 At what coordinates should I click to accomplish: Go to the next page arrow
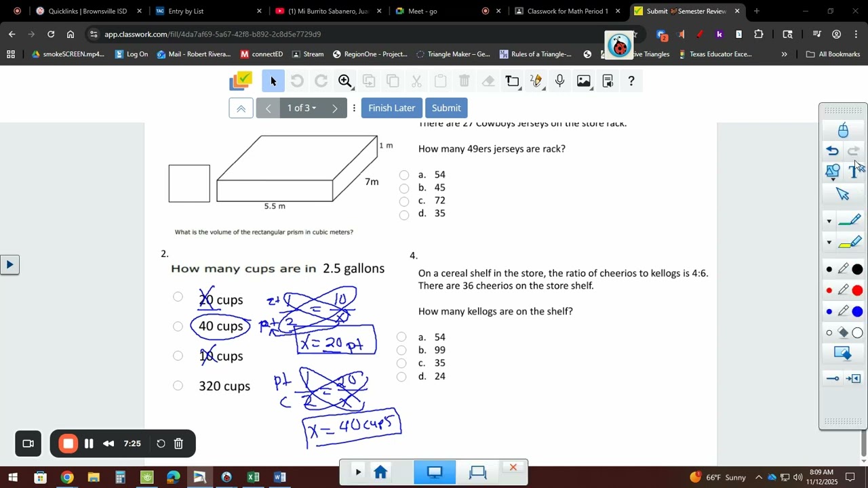tap(335, 108)
